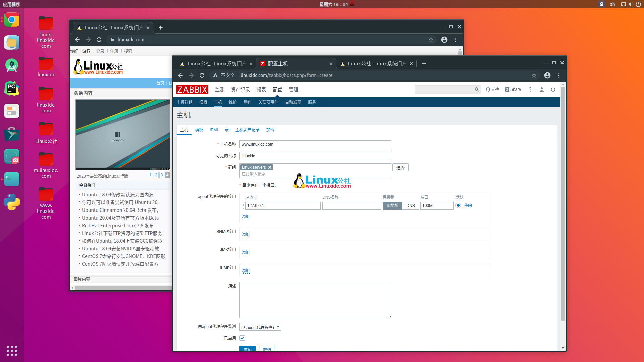
Task: Click 添加 under SNMP接口
Action: [x=246, y=234]
